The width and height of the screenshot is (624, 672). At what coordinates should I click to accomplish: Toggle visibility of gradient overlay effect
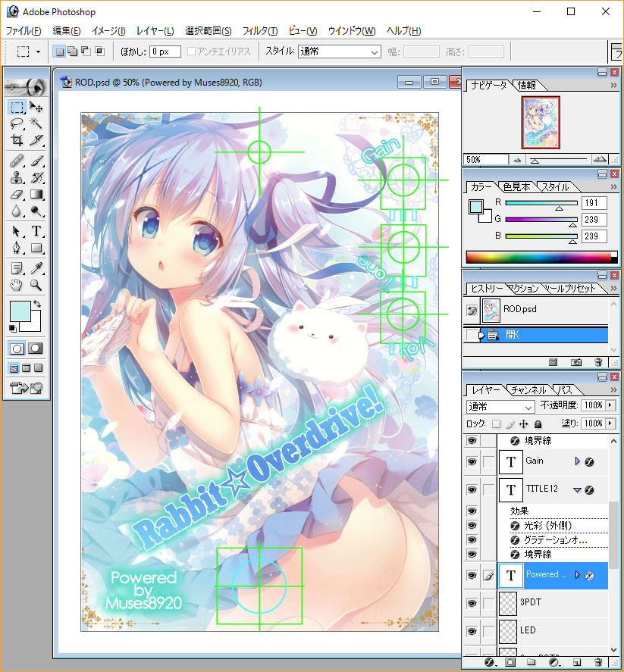[x=472, y=539]
